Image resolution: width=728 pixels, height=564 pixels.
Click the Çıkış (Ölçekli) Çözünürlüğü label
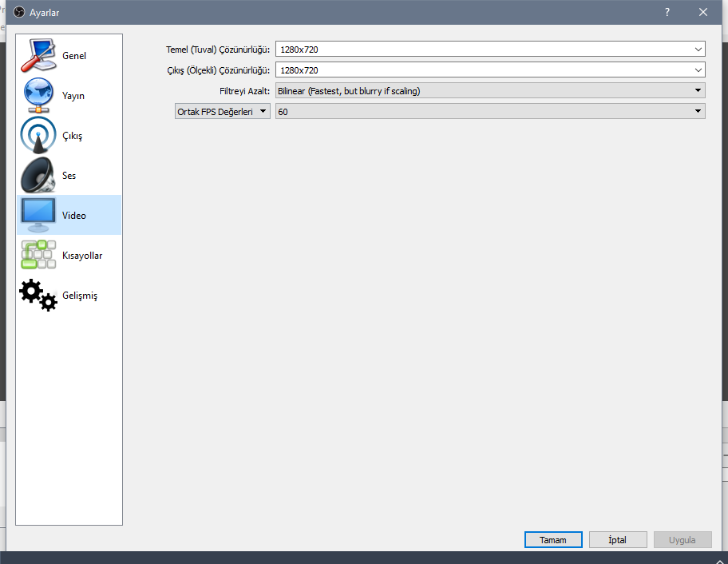point(218,70)
